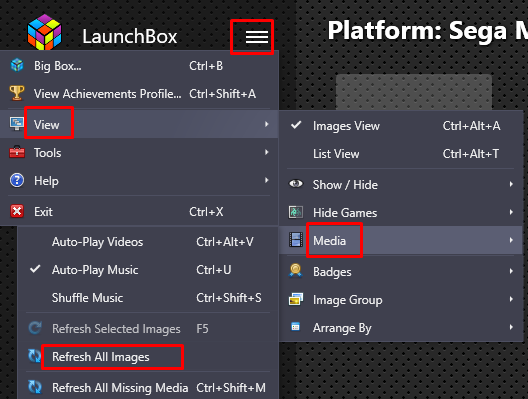Choose Refresh All Images
Screen dimensions: 528x399
click(100, 357)
